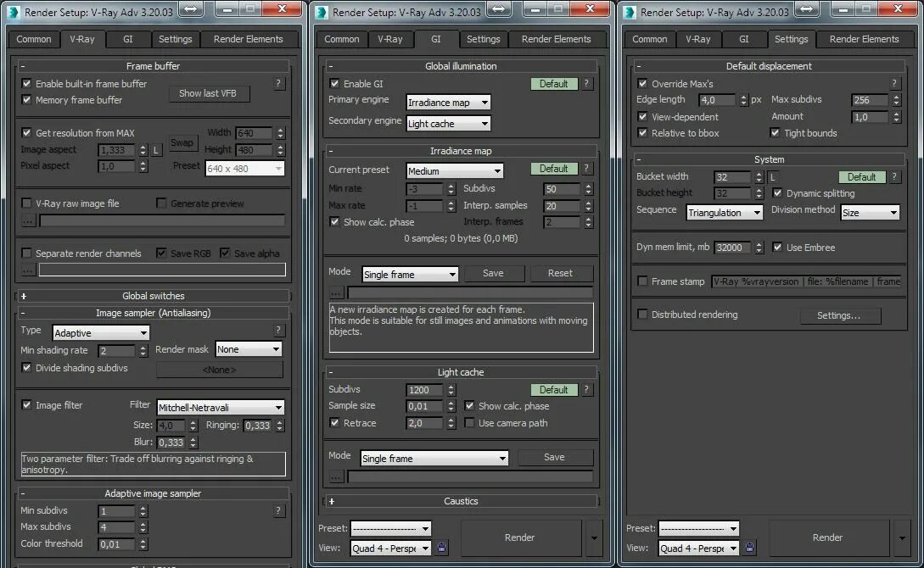Click the Swap resolution button
The image size is (924, 568).
point(182,142)
